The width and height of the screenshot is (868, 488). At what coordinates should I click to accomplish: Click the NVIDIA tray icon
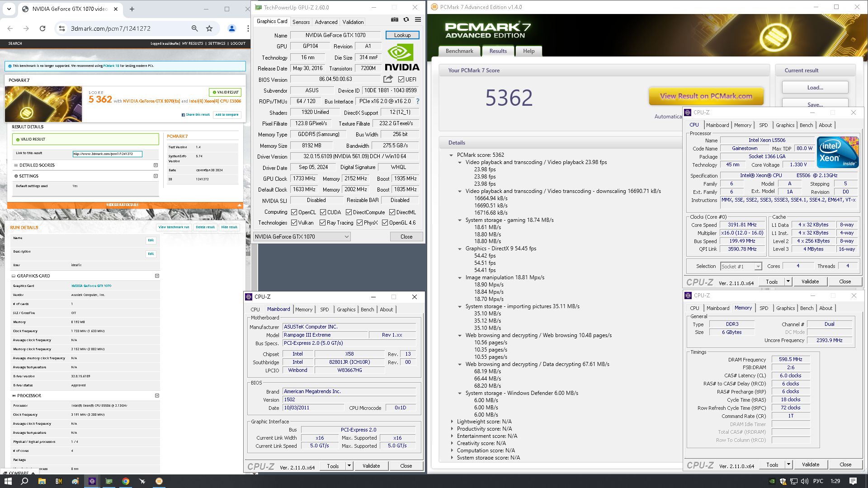[772, 481]
